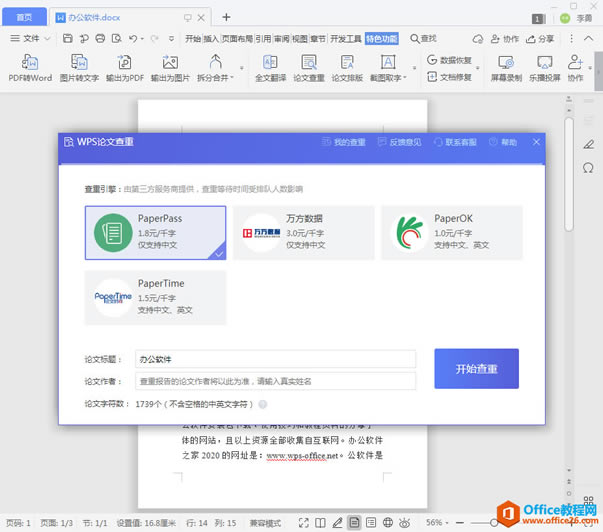This screenshot has width=603, height=532.
Task: Click 数据恢复 in the ribbon
Action: [449, 60]
